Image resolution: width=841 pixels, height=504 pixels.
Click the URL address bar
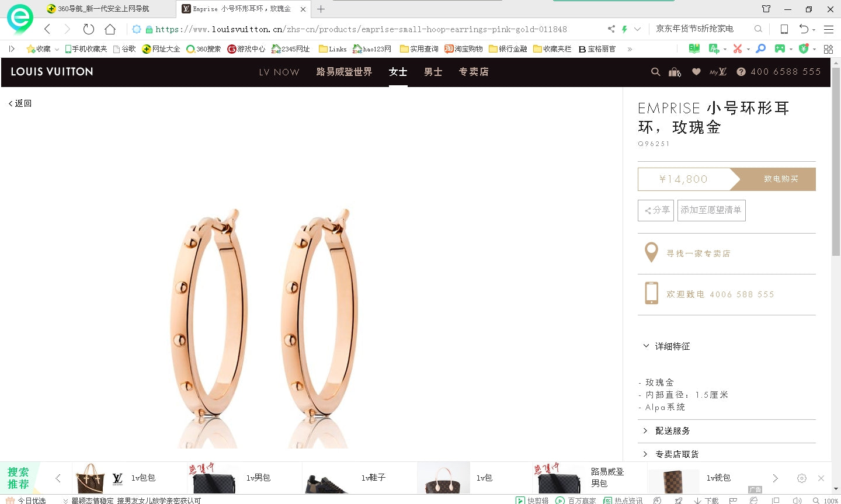pos(362,29)
